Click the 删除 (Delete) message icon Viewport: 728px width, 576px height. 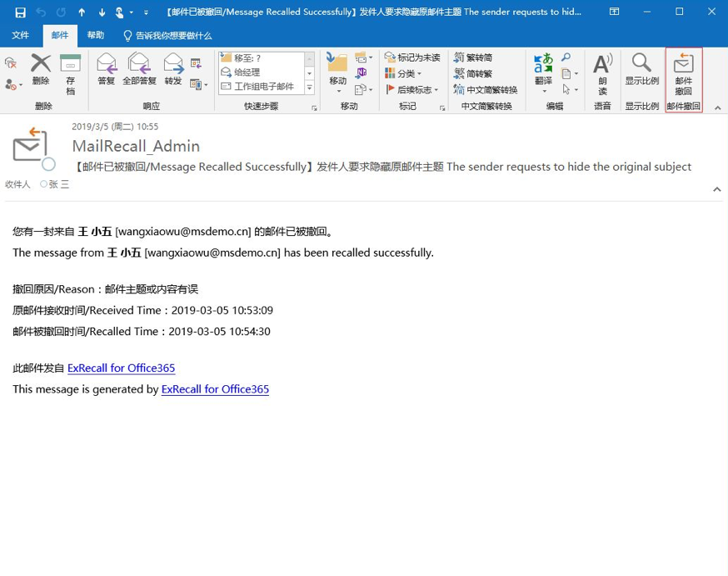pos(41,69)
